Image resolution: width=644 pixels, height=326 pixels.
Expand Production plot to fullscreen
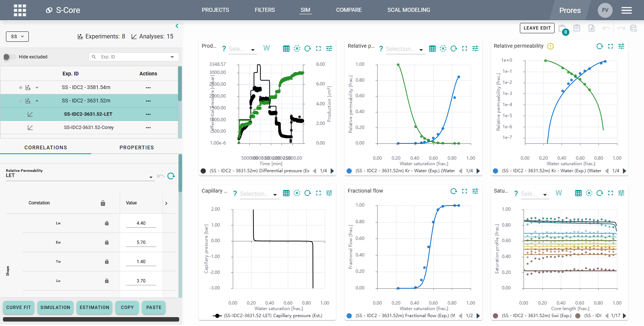click(x=318, y=49)
